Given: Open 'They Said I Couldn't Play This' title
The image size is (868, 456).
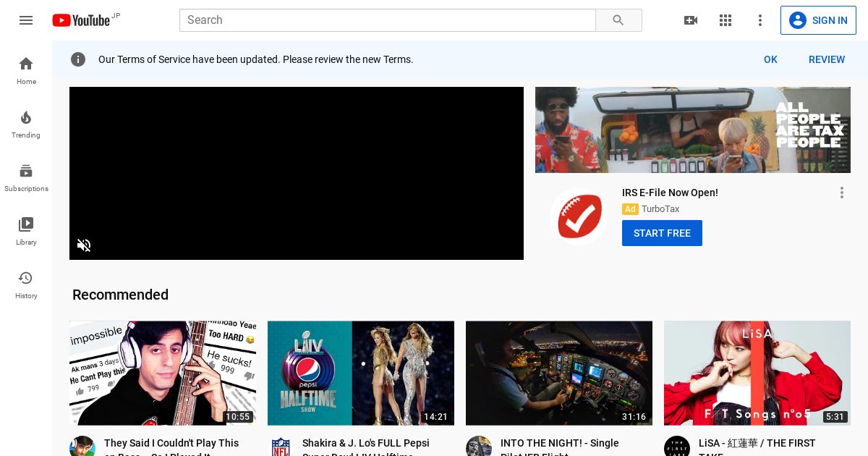Looking at the screenshot, I should 171,447.
